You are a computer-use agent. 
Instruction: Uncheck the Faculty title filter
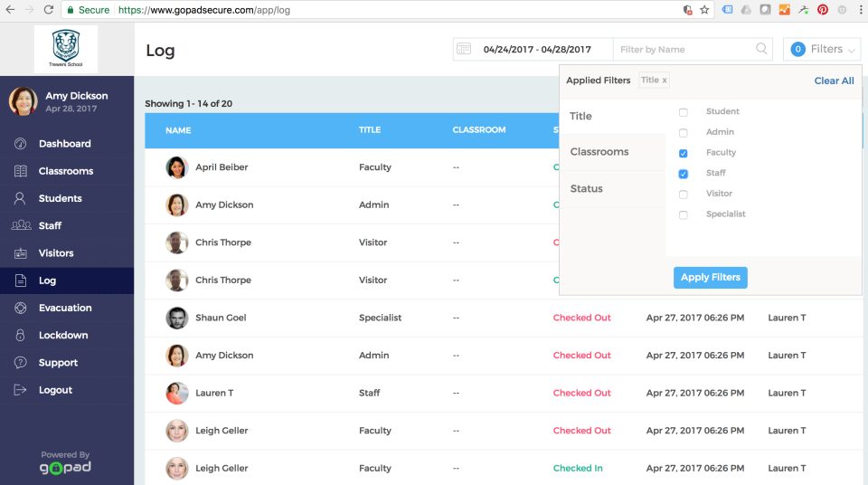pyautogui.click(x=684, y=154)
